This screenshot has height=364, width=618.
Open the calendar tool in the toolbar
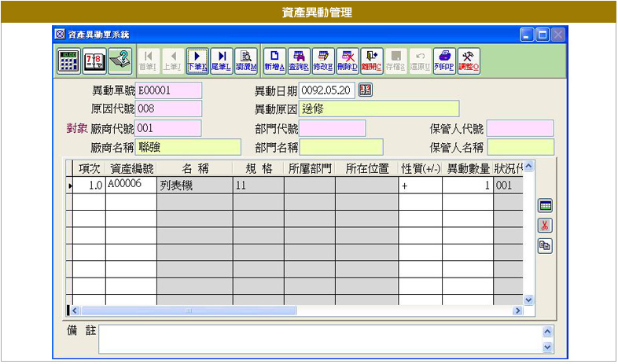[94, 61]
